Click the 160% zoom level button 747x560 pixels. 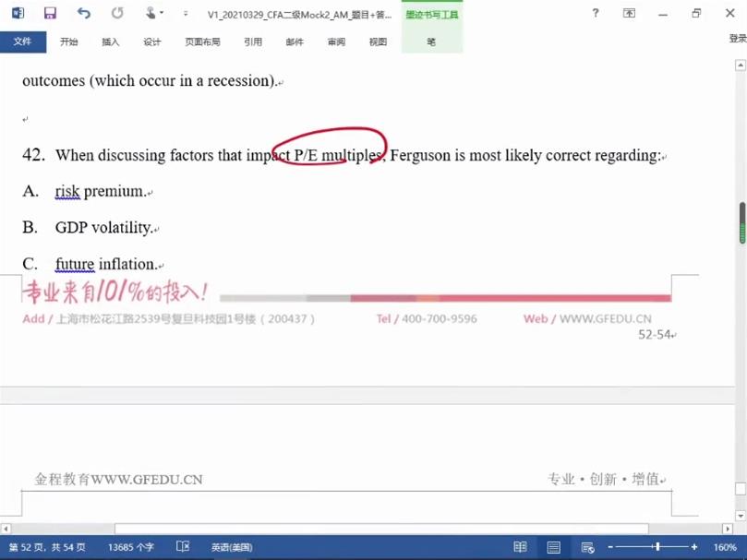click(725, 547)
